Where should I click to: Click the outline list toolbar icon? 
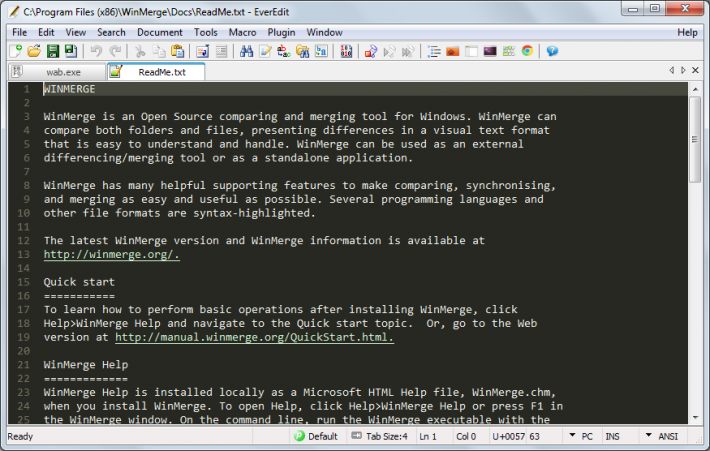tap(434, 51)
